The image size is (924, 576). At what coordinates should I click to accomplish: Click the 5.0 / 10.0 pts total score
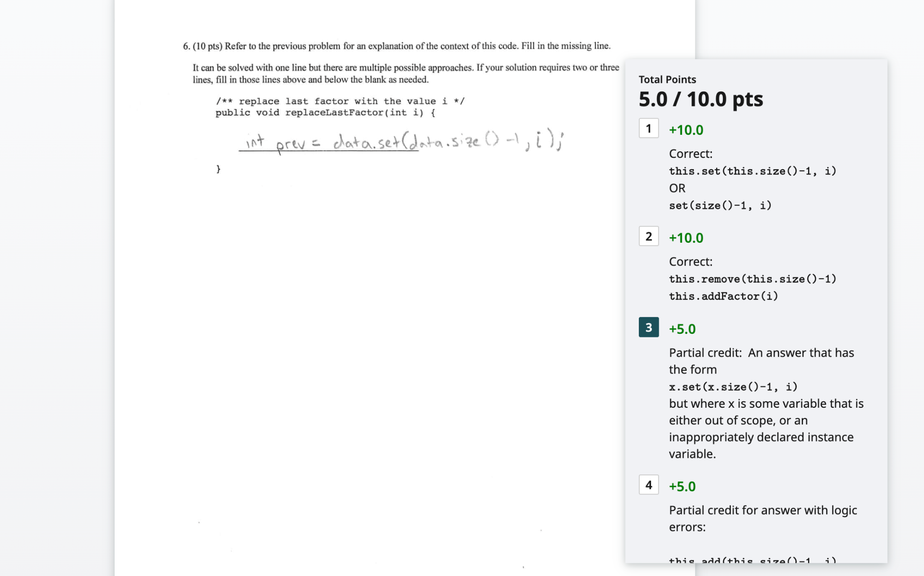pos(701,99)
